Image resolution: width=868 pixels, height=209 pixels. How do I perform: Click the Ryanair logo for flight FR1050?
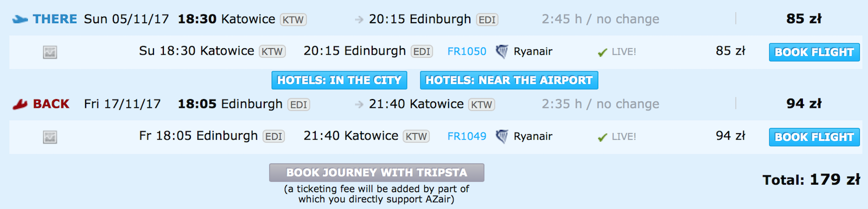502,51
